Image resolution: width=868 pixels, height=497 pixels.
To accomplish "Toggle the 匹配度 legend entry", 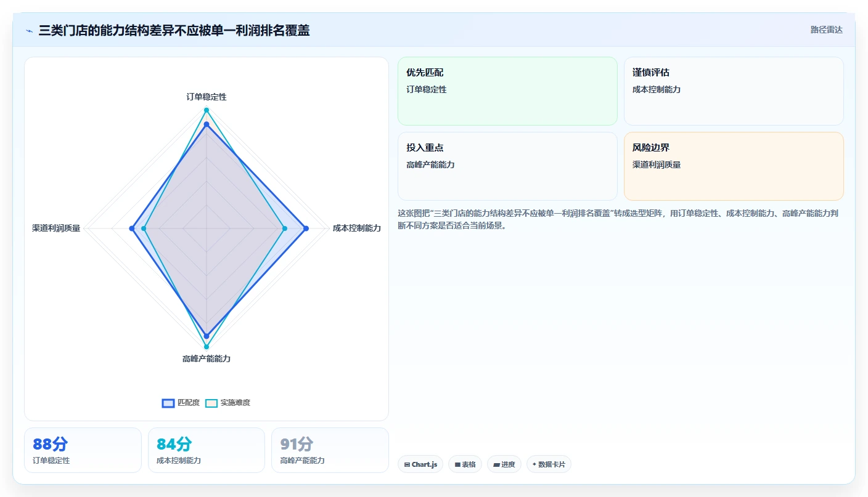I will point(181,403).
